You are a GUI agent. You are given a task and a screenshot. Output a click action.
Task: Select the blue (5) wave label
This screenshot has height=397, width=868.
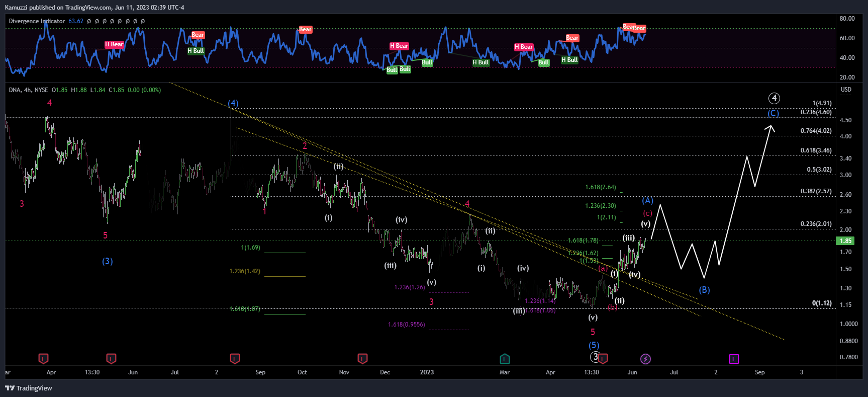pyautogui.click(x=594, y=345)
